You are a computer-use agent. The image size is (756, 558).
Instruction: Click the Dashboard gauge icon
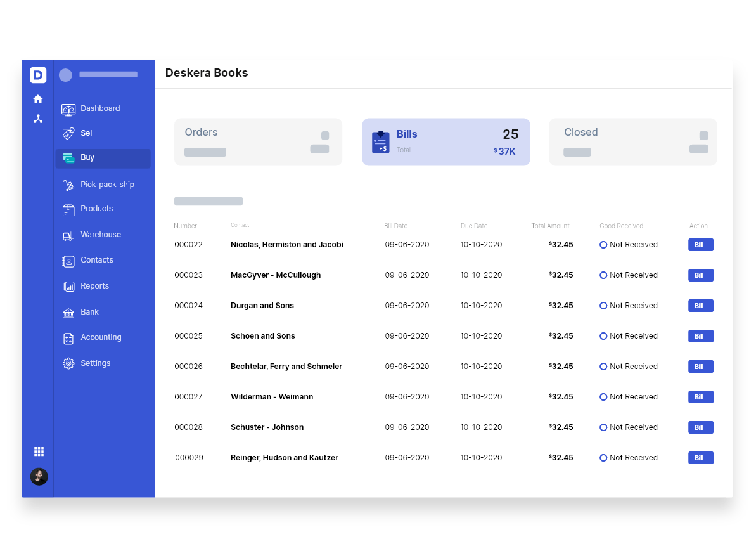tap(68, 110)
